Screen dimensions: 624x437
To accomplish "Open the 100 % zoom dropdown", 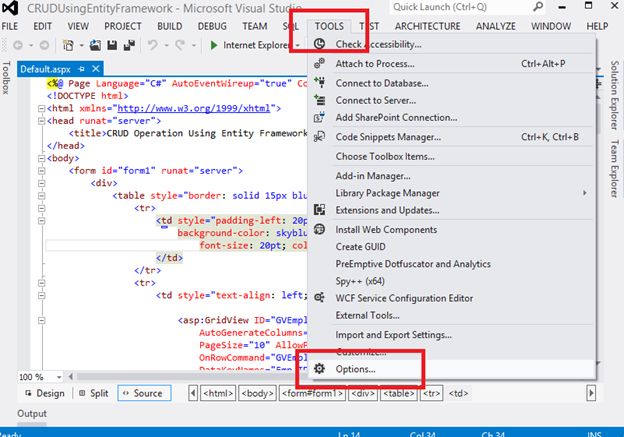I will tap(59, 377).
